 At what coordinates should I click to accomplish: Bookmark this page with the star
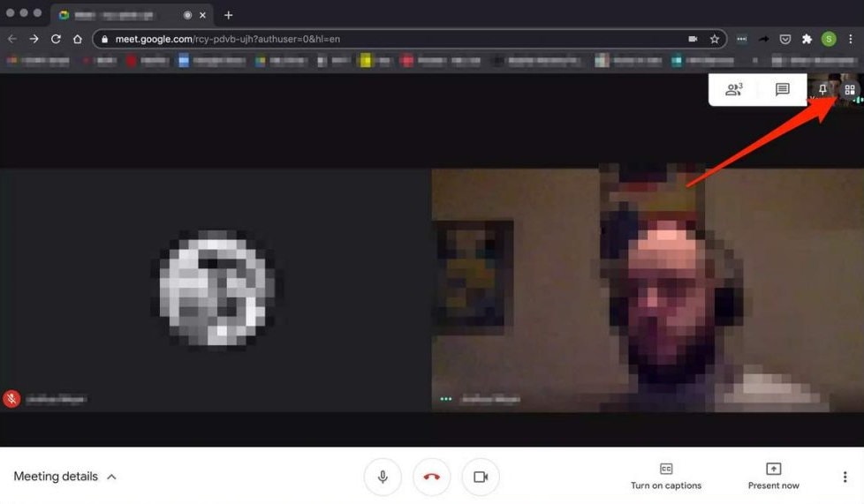[715, 39]
